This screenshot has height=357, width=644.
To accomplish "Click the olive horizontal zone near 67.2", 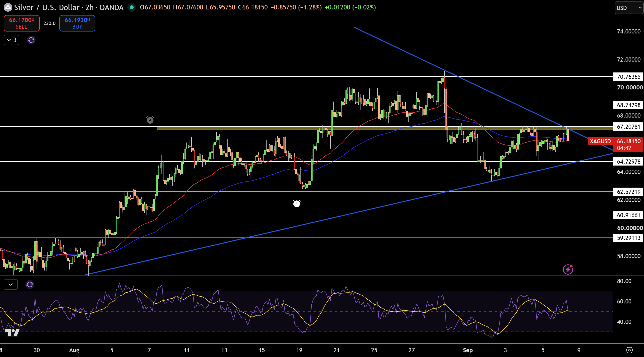I will tap(385, 128).
